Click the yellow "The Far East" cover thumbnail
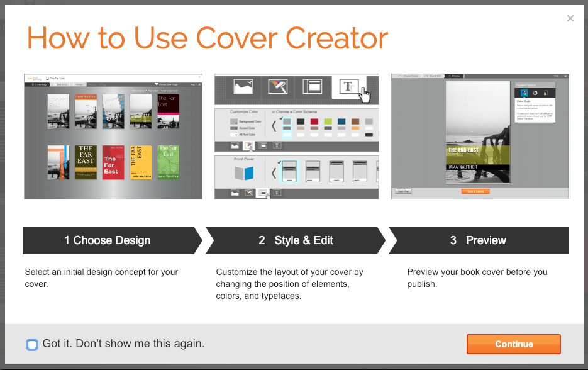The width and height of the screenshot is (588, 370). 141,162
